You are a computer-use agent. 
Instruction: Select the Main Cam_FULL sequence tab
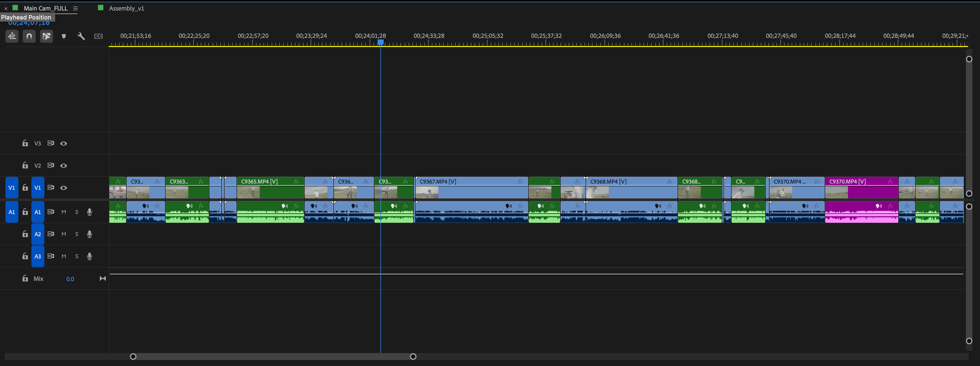click(45, 8)
